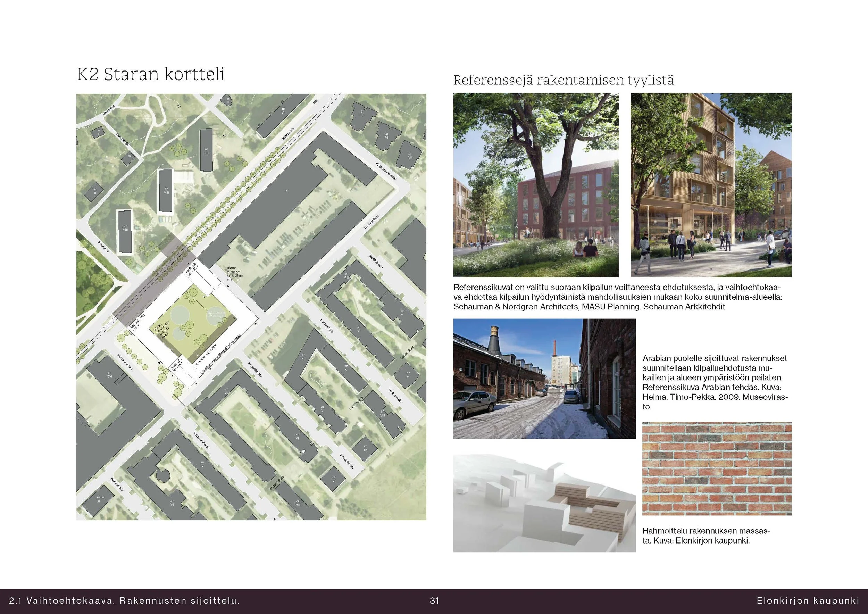Click the 'Hämeentie' street label on map
Viewport: 868px width, 614px height.
(289, 133)
